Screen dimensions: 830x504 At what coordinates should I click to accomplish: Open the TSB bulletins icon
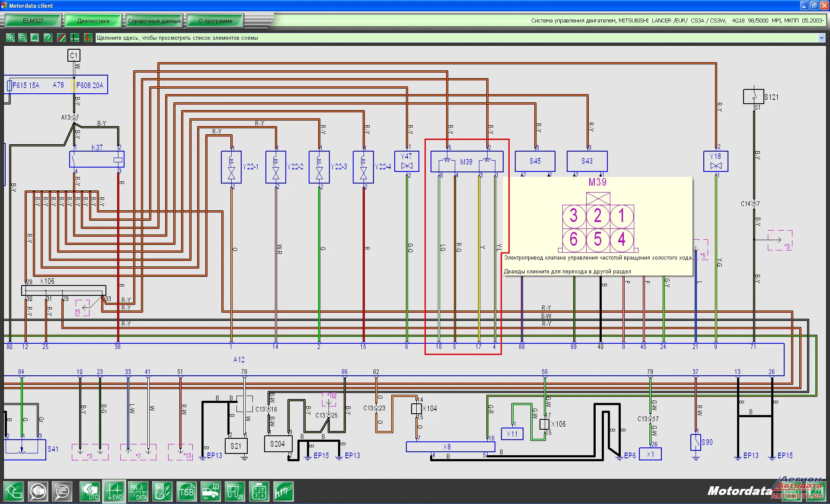(x=186, y=491)
